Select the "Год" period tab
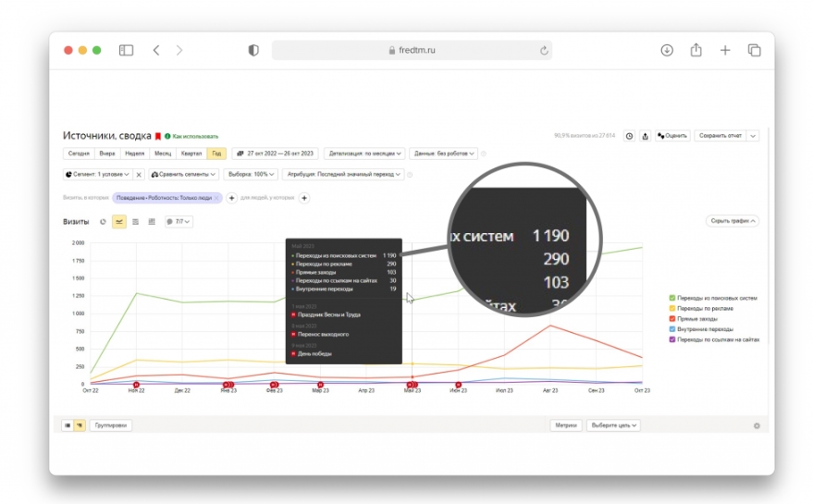The image size is (813, 504). (216, 154)
